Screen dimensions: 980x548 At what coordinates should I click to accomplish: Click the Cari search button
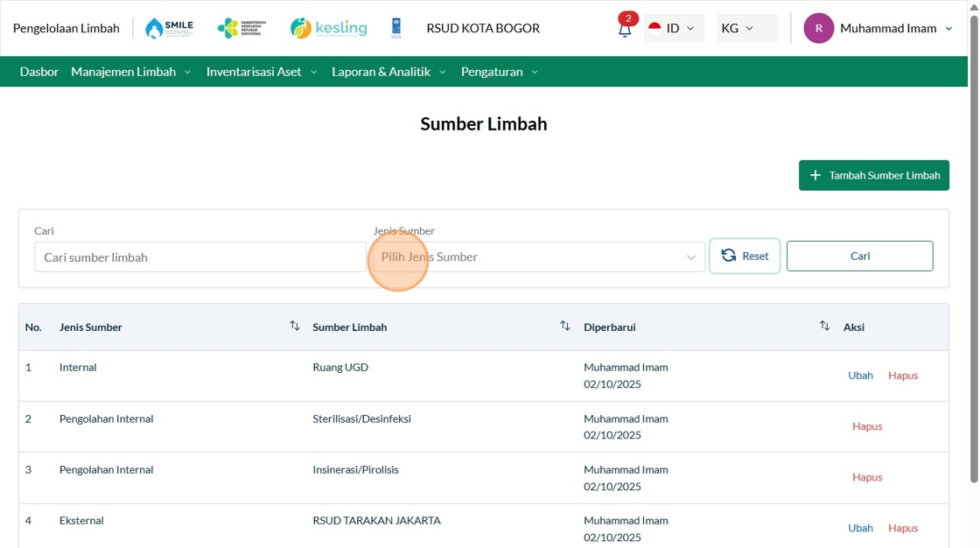tap(859, 256)
